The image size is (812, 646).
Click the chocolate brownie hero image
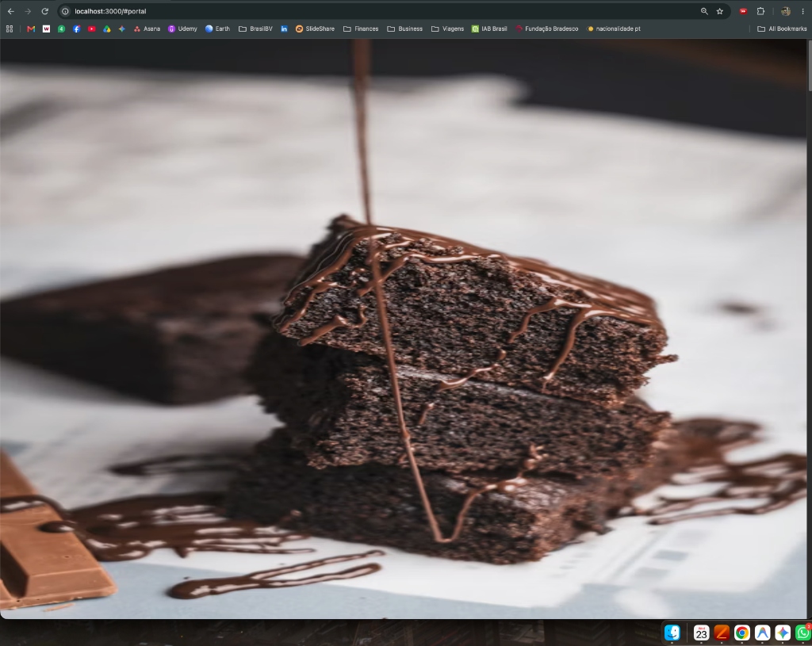tap(403, 329)
